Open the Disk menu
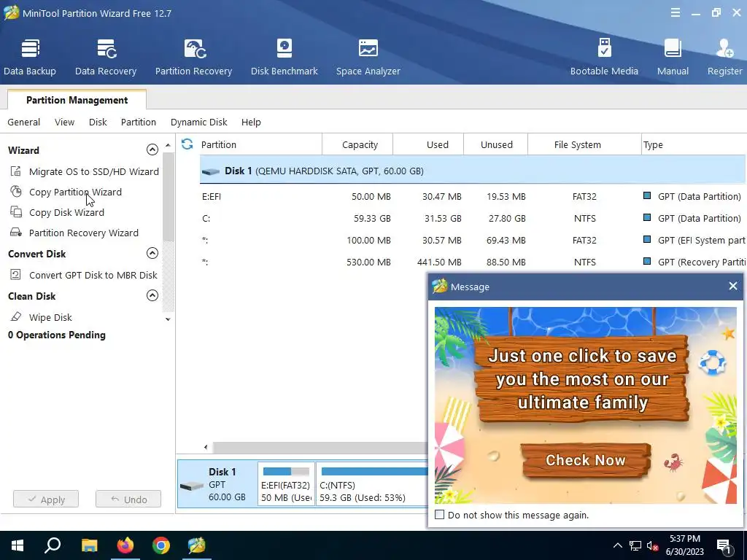Image resolution: width=747 pixels, height=560 pixels. tap(98, 122)
